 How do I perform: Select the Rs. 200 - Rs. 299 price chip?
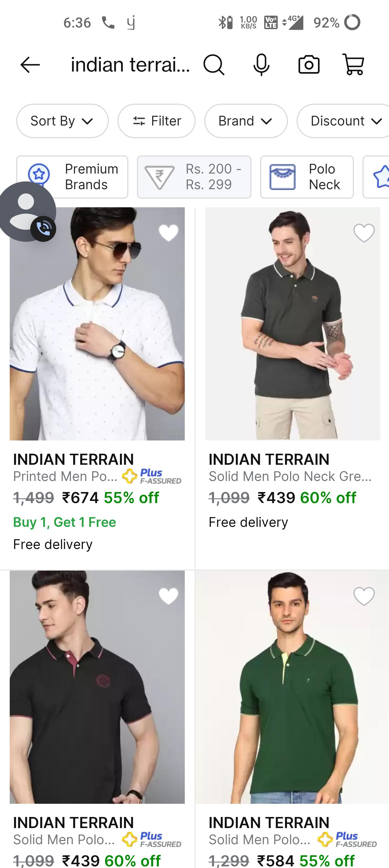(x=194, y=177)
